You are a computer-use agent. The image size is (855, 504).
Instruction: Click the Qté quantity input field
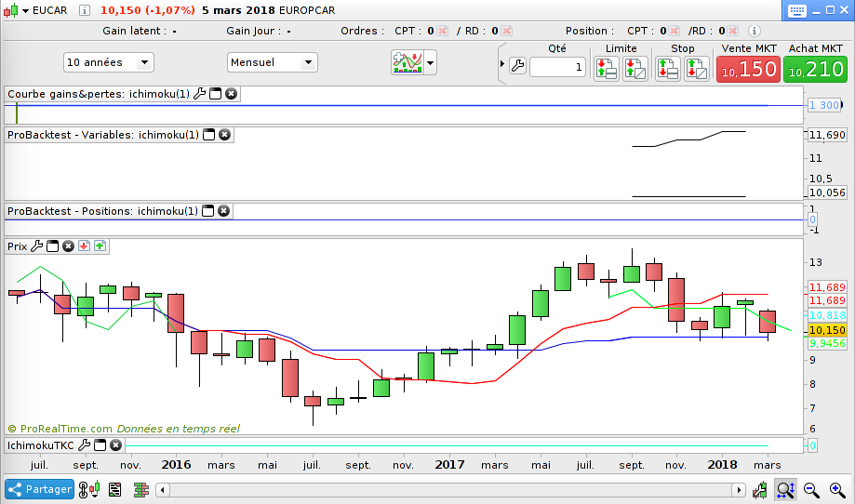click(557, 67)
